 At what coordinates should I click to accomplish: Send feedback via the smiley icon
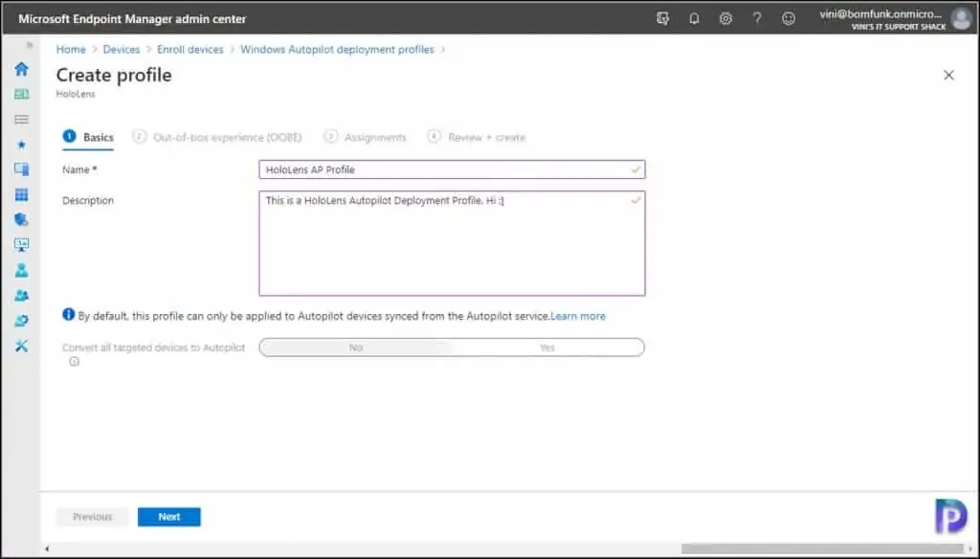tap(790, 18)
